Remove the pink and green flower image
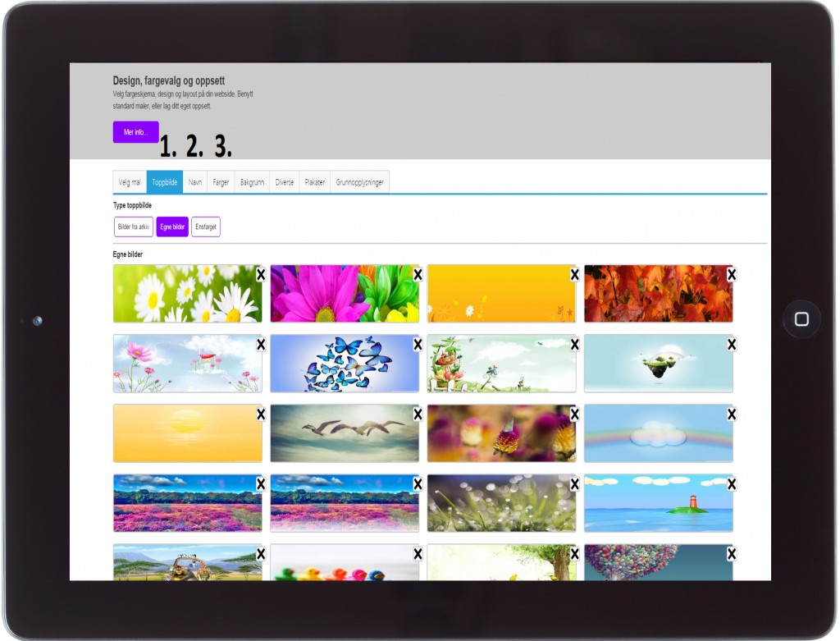Screen dimensions: 840x641 418,274
